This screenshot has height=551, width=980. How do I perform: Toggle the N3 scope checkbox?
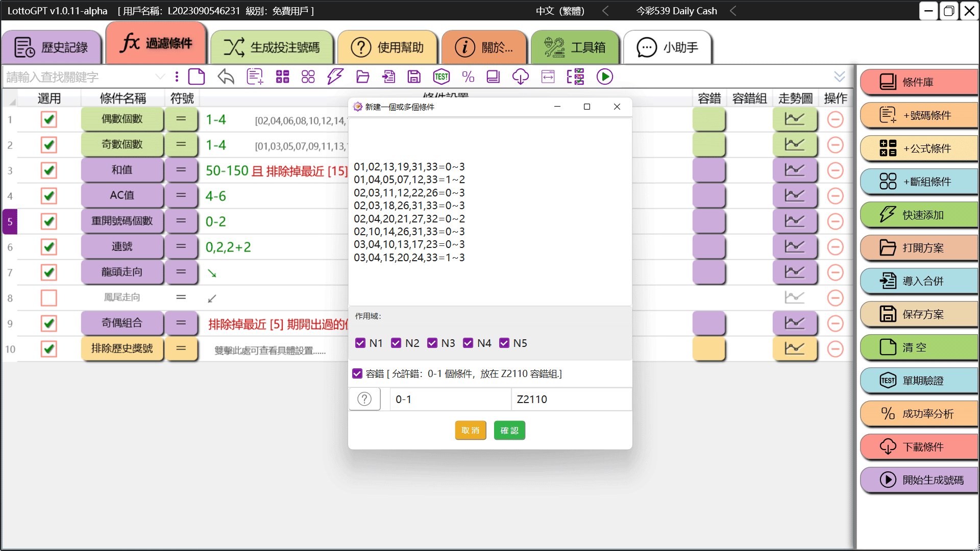pos(432,343)
